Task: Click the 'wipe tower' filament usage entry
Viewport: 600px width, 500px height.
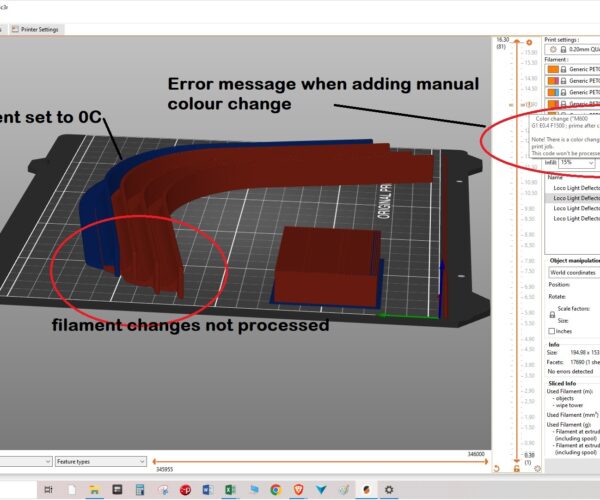Action: [569, 405]
